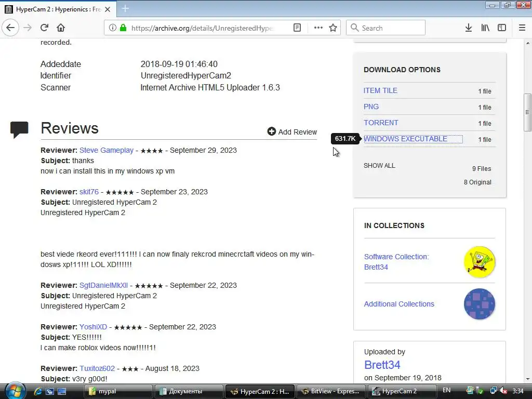Image resolution: width=532 pixels, height=399 pixels.
Task: Click the taskbar network tray icon
Action: [494, 391]
